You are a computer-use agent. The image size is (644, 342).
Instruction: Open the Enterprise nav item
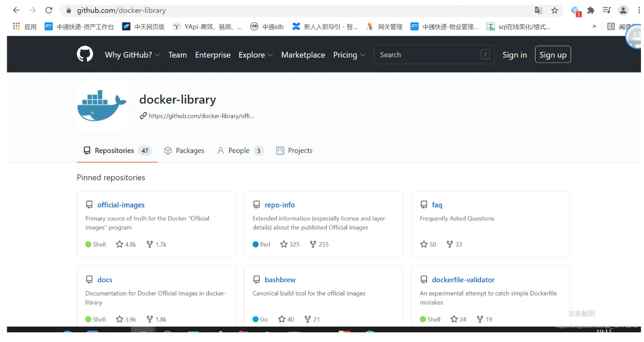213,55
